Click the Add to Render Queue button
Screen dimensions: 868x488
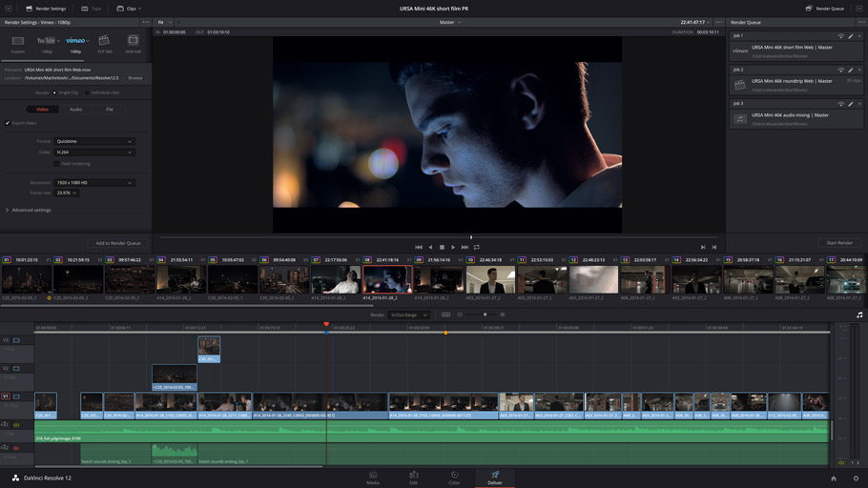[117, 243]
